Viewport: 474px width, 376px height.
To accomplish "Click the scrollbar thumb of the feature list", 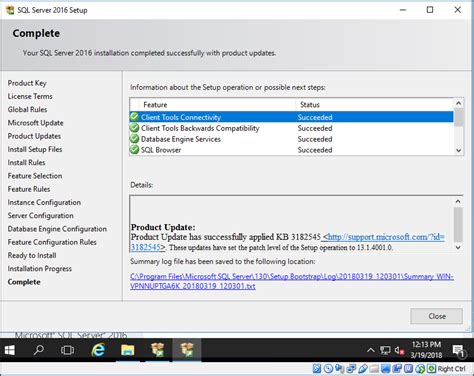I will point(458,117).
